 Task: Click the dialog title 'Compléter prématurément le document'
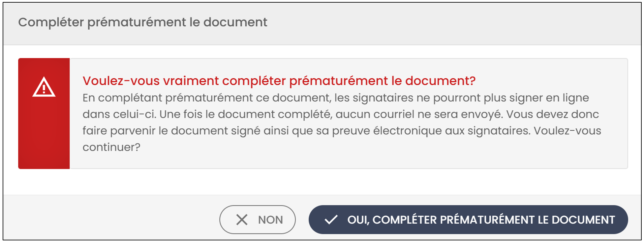click(x=142, y=22)
